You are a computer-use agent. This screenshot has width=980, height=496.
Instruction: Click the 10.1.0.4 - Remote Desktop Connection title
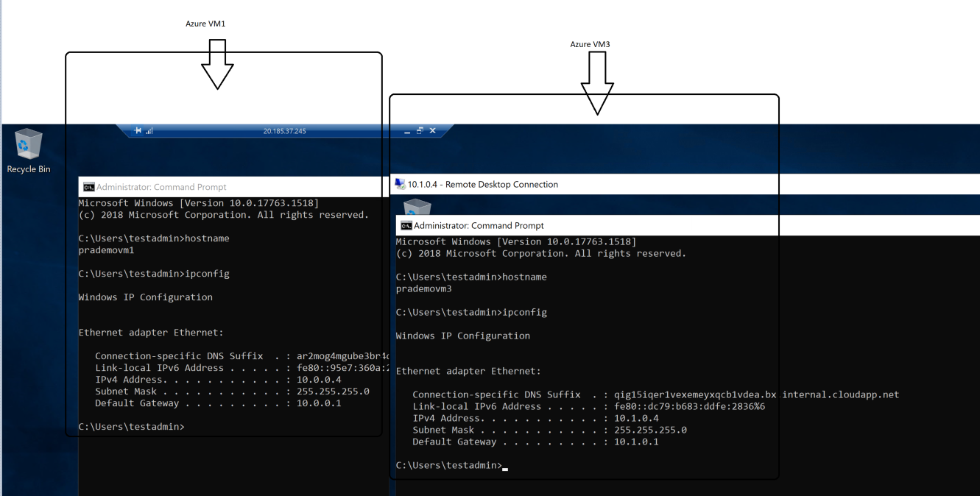click(483, 185)
